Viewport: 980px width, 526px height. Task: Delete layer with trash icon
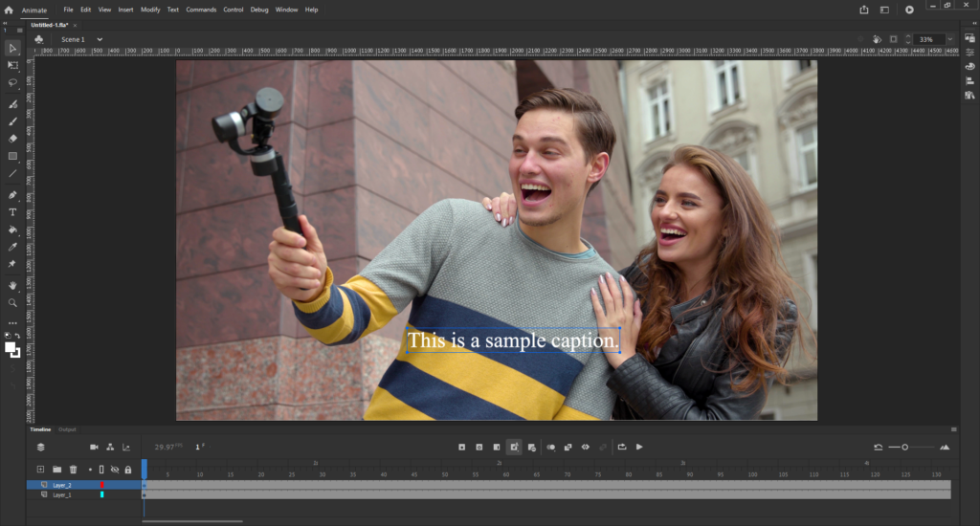[73, 470]
